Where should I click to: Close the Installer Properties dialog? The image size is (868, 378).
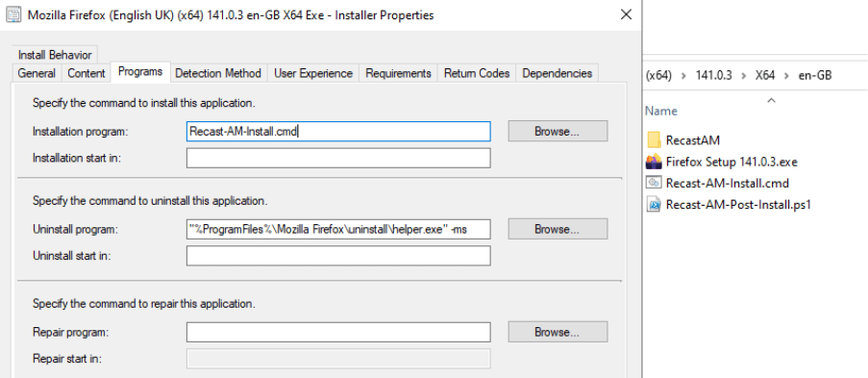tap(626, 15)
